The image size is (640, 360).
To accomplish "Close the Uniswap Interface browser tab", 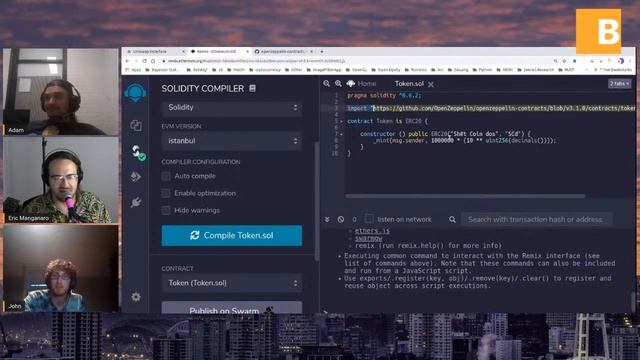I will point(183,52).
